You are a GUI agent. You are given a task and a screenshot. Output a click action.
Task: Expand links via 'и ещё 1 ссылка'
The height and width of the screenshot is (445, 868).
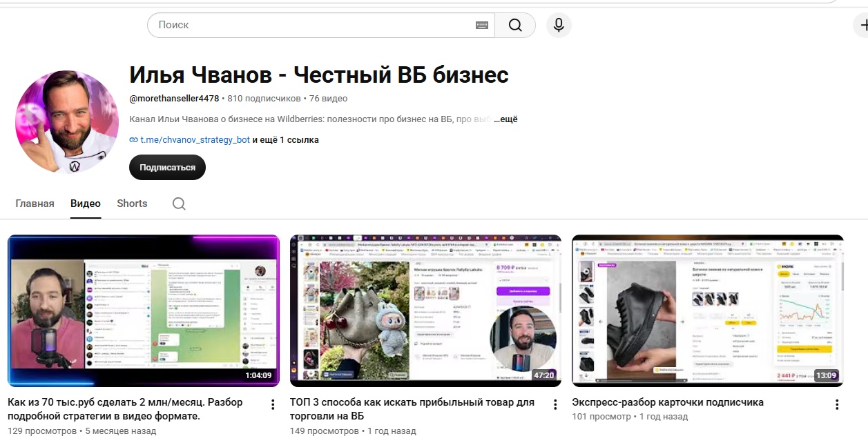coord(286,140)
